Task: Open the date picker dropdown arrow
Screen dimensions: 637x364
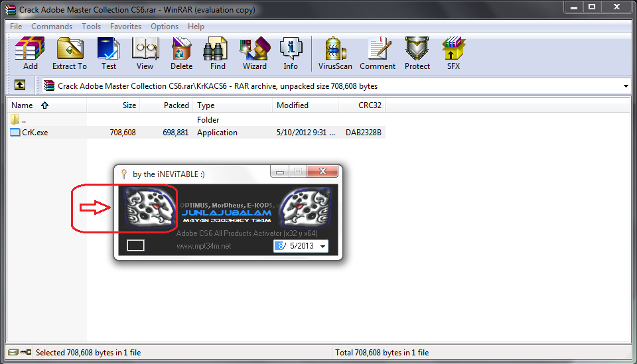Action: (x=322, y=246)
